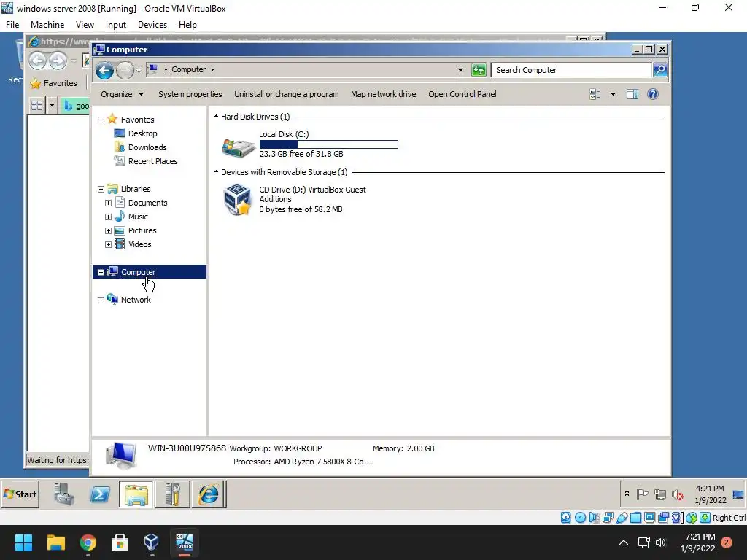Screen dimensions: 747x560
Task: Click the guest network tray icon
Action: tap(659, 495)
